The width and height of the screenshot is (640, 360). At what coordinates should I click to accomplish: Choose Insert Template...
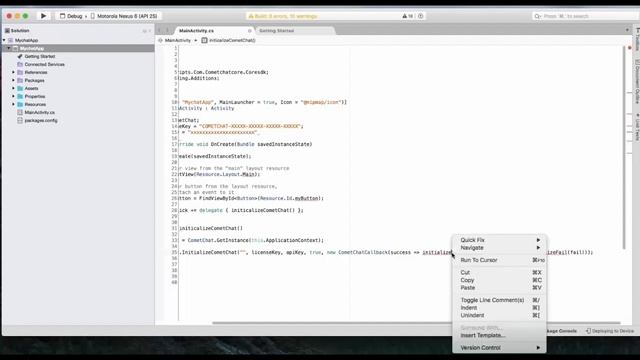499,336
